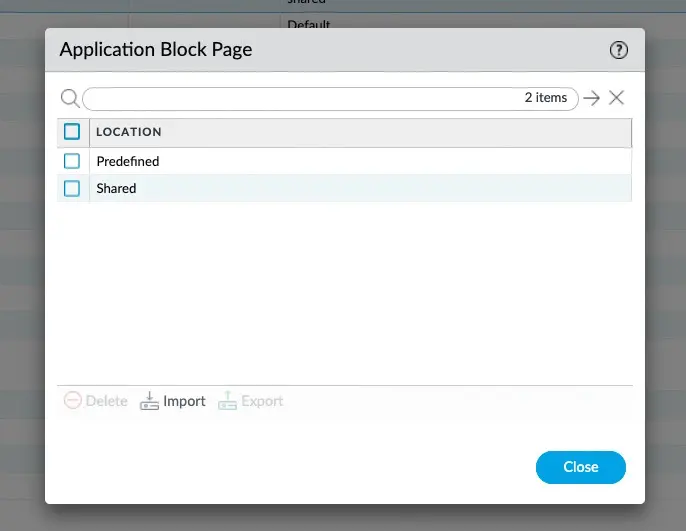Image resolution: width=686 pixels, height=531 pixels.
Task: Select the Shared row text
Action: pyautogui.click(x=116, y=188)
